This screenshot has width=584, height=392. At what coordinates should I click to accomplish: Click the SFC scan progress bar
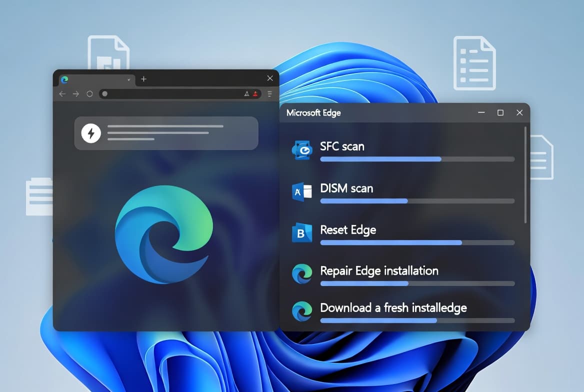417,159
